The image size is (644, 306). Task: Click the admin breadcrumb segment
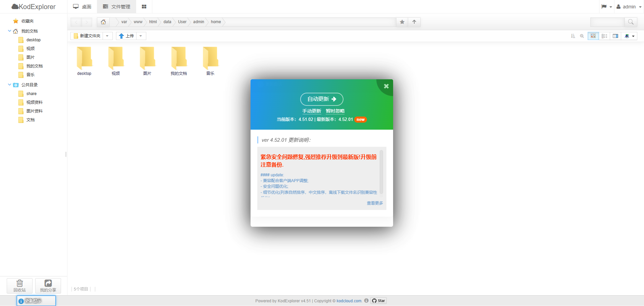click(x=199, y=22)
